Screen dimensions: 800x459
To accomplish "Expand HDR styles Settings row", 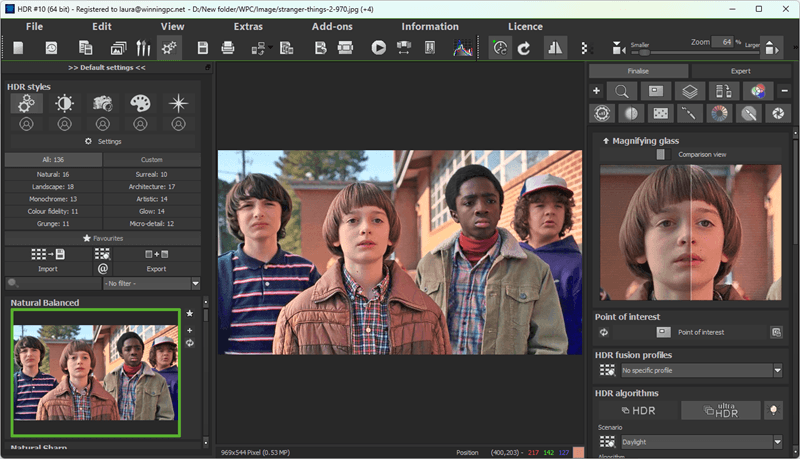I will [x=103, y=141].
